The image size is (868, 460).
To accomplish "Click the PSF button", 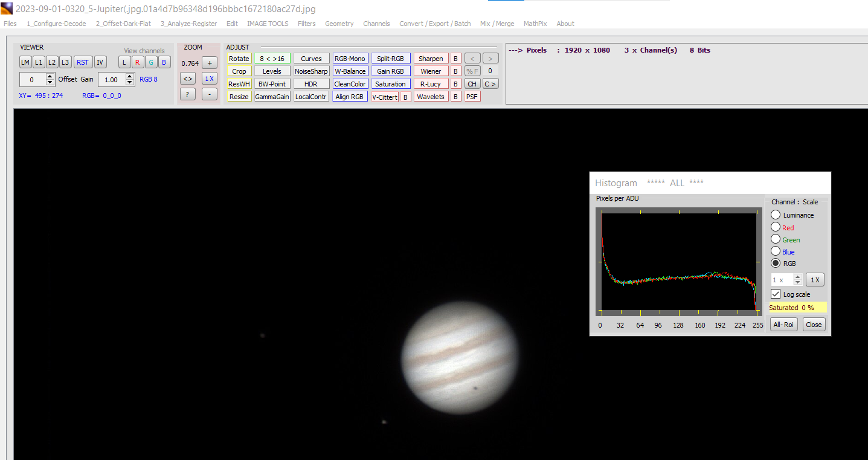I will click(472, 97).
